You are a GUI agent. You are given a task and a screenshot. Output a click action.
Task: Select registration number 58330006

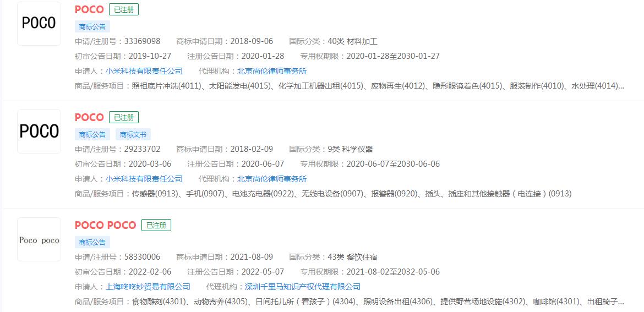[142, 257]
